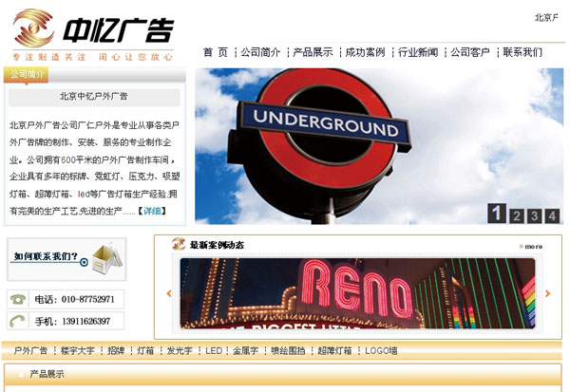Open the 喷绘围挡 category link

288,351
